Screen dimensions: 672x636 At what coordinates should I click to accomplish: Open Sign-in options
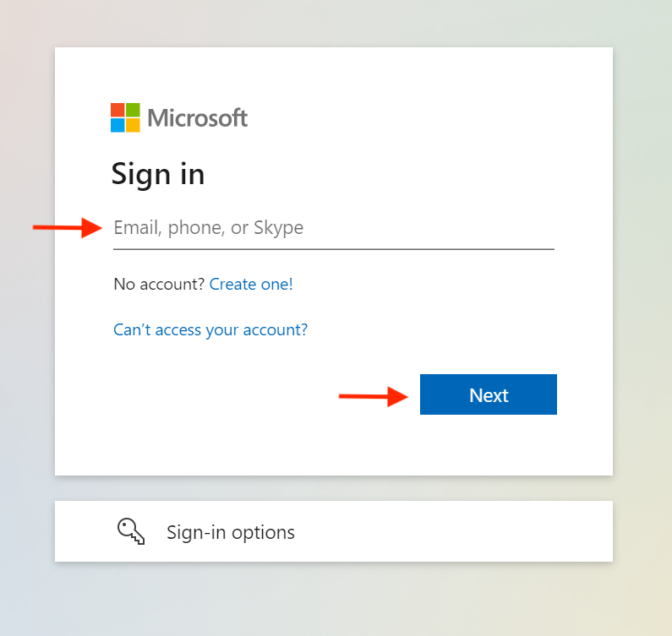(x=231, y=532)
